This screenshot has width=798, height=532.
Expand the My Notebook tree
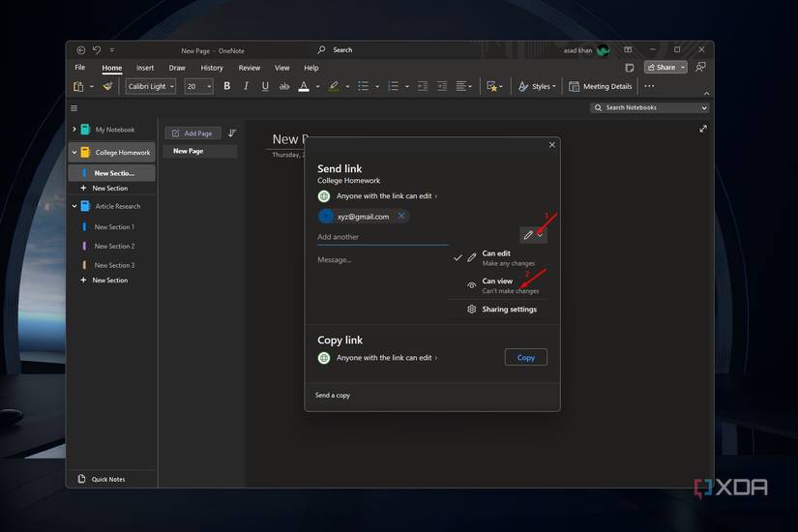coord(74,130)
